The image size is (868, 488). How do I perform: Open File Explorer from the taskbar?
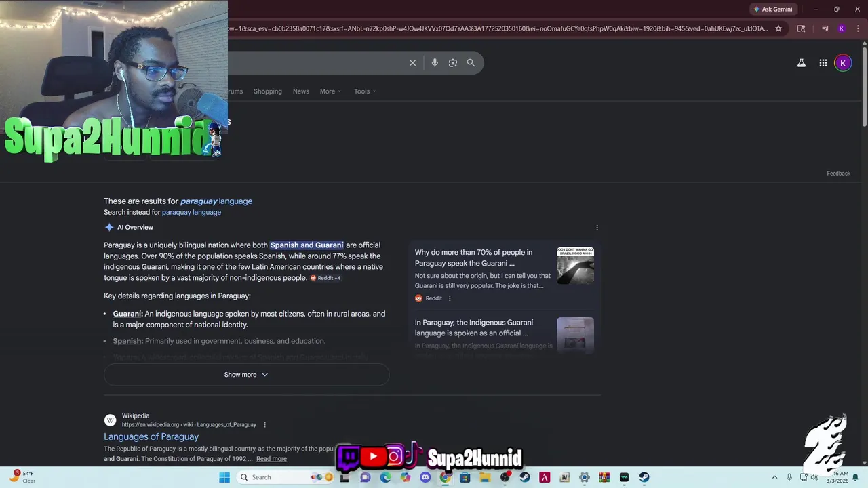pyautogui.click(x=485, y=477)
